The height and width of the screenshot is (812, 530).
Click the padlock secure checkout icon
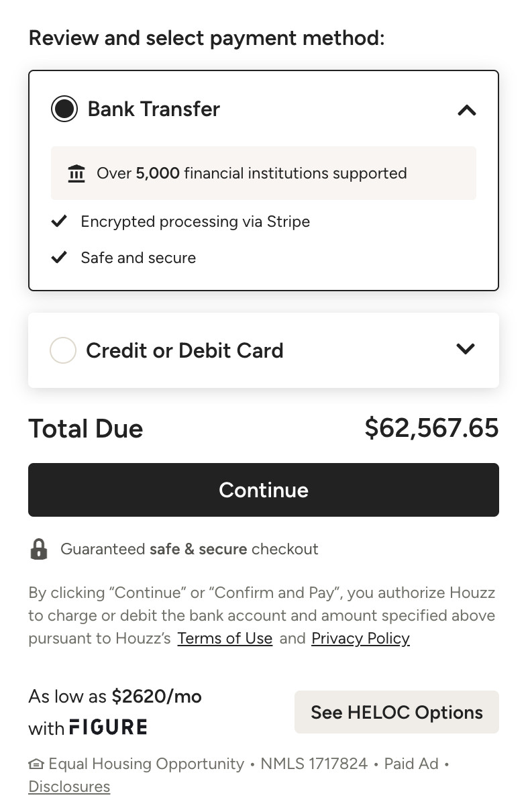coord(39,549)
